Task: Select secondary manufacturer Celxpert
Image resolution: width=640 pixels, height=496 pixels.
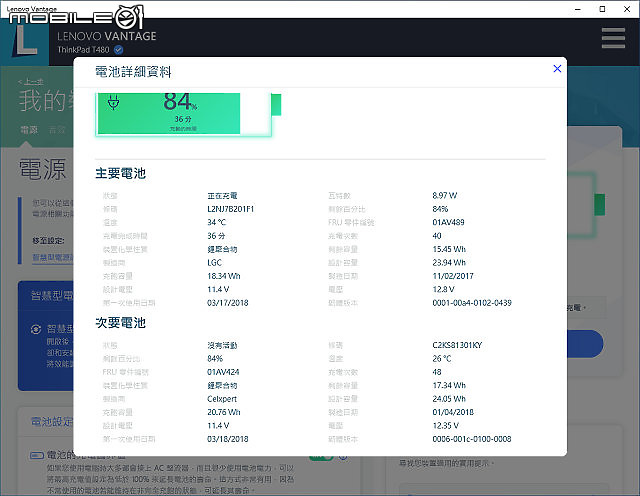Action: (222, 399)
